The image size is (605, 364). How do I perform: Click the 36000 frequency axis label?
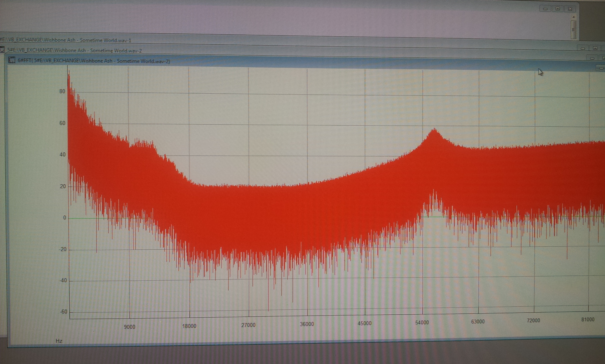[x=307, y=324]
